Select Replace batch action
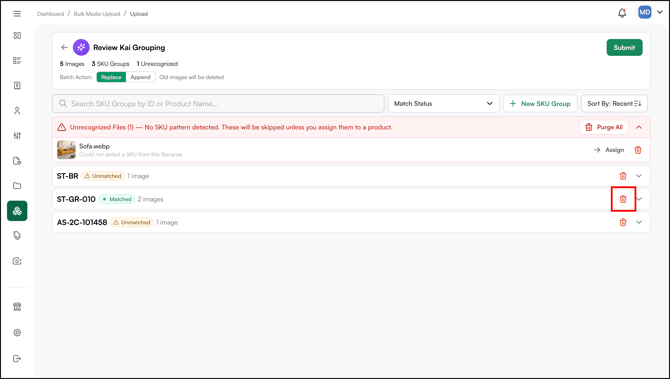Viewport: 670px width, 379px height. pyautogui.click(x=111, y=77)
